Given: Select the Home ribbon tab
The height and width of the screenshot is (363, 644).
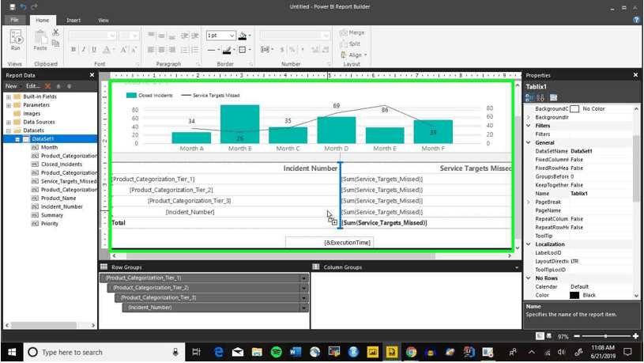Looking at the screenshot, I should click(43, 20).
